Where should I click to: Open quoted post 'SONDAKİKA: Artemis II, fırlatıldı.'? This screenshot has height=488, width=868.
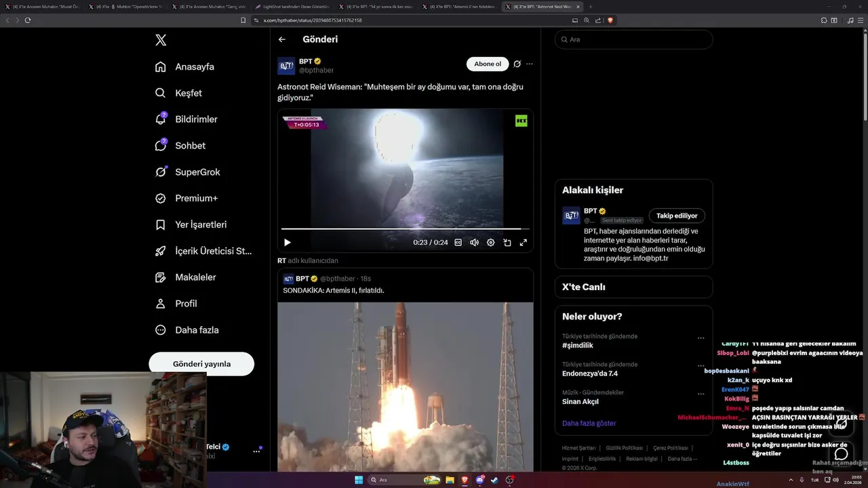pyautogui.click(x=334, y=290)
